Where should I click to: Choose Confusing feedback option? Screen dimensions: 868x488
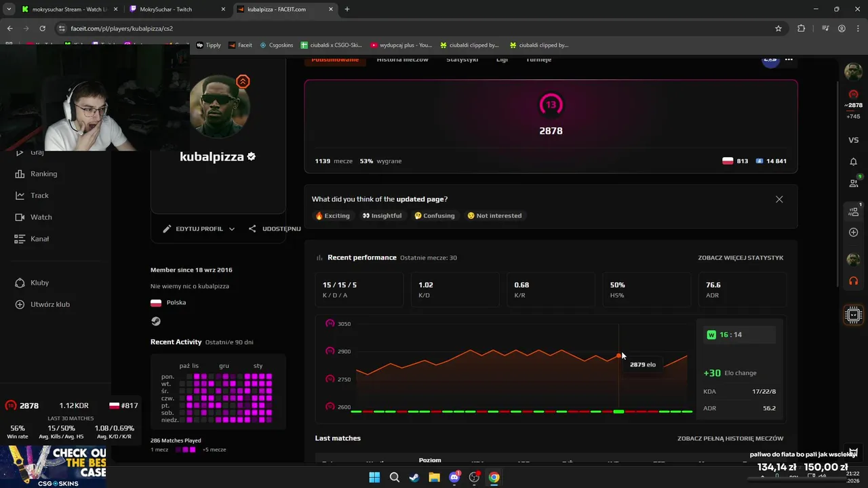click(435, 216)
